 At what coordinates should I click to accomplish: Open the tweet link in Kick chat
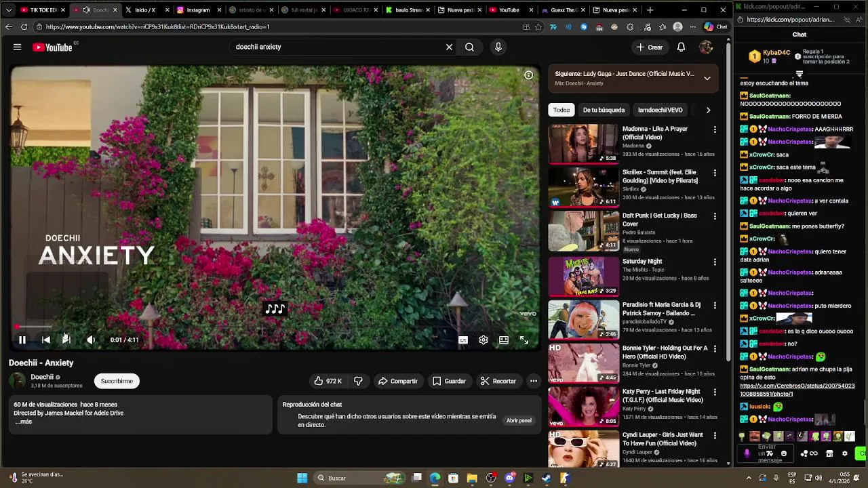point(797,390)
